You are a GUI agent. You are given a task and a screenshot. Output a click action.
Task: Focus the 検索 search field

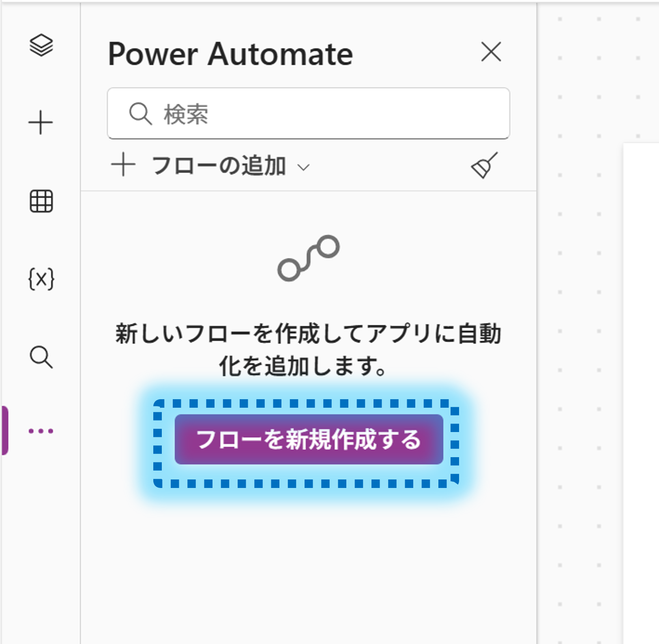tap(309, 113)
